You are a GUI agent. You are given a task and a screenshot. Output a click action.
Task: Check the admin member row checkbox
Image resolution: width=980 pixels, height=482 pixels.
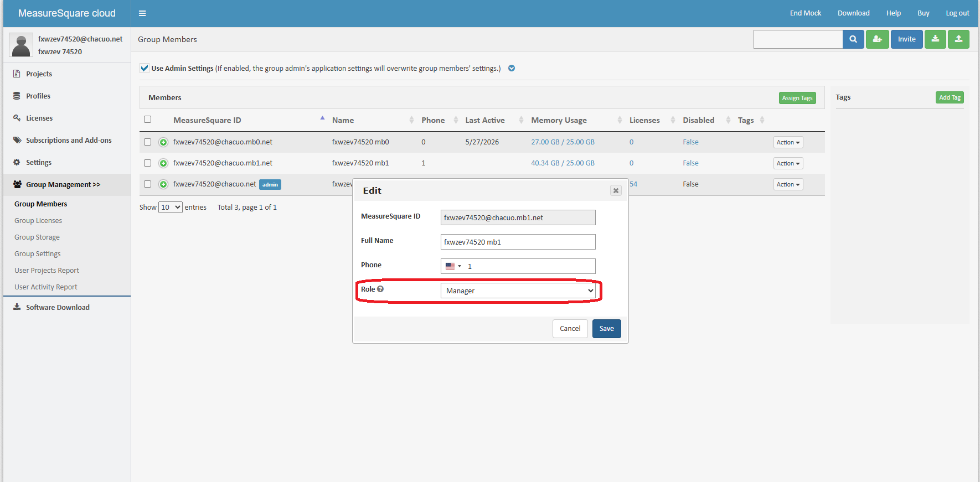click(x=147, y=184)
